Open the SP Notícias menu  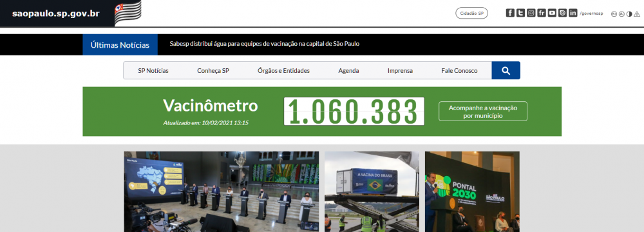tap(153, 70)
